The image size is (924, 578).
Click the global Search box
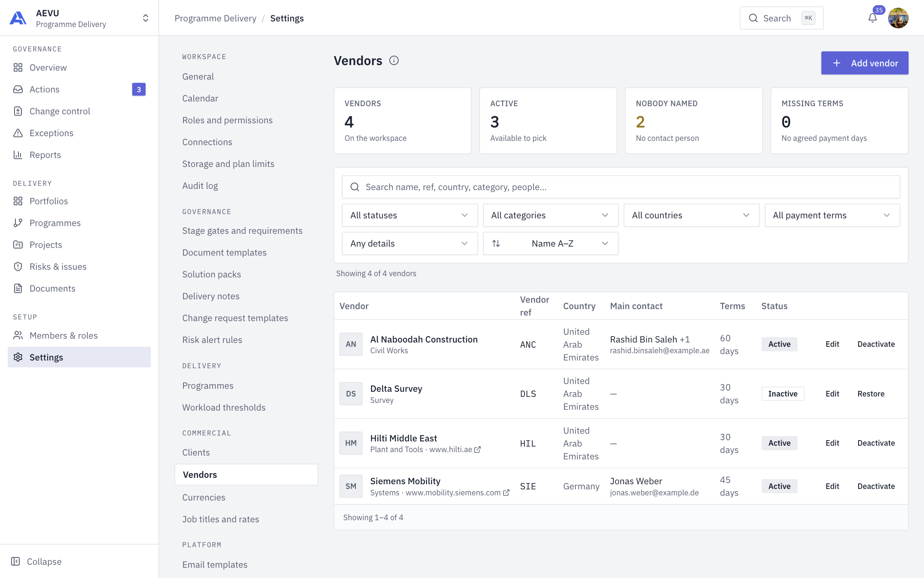click(781, 18)
